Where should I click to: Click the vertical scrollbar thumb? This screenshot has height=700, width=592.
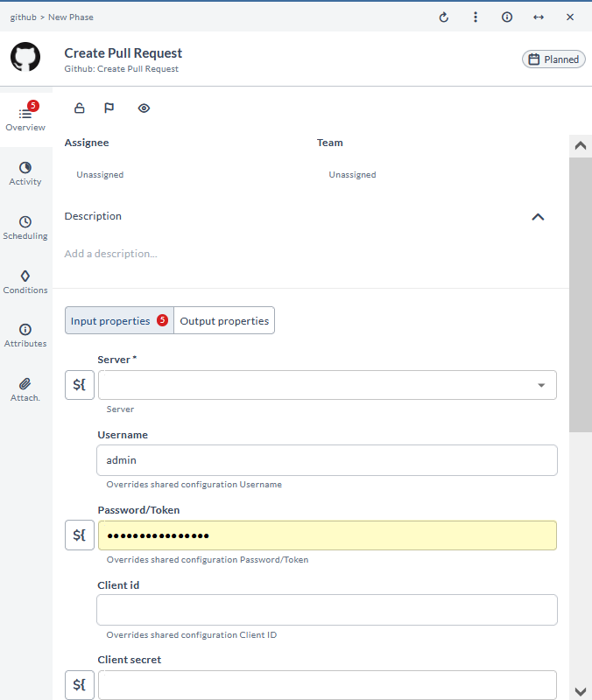click(581, 295)
